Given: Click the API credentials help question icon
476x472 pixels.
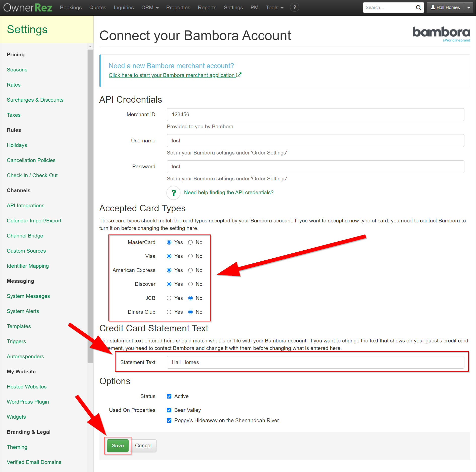Looking at the screenshot, I should click(173, 193).
